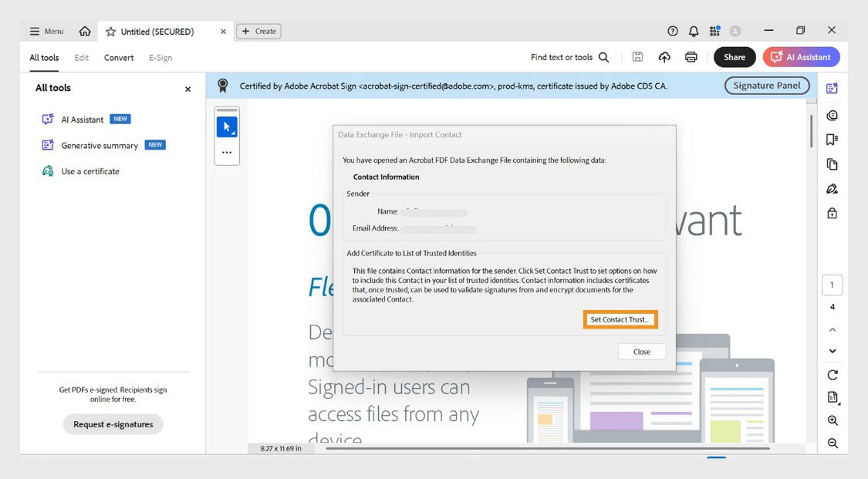Open the Comments panel
This screenshot has height=479, width=868.
click(832, 115)
